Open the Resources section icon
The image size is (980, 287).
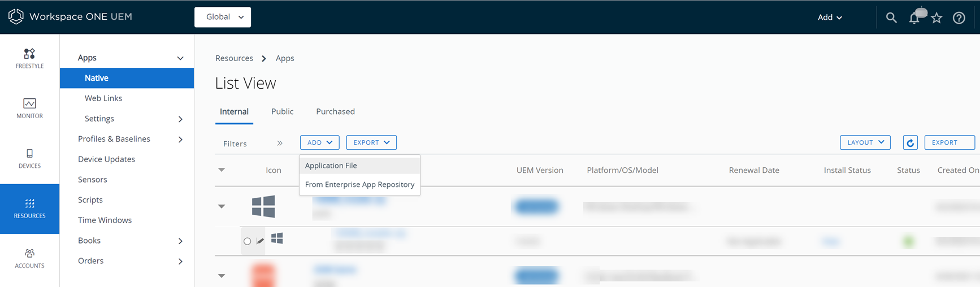click(29, 203)
